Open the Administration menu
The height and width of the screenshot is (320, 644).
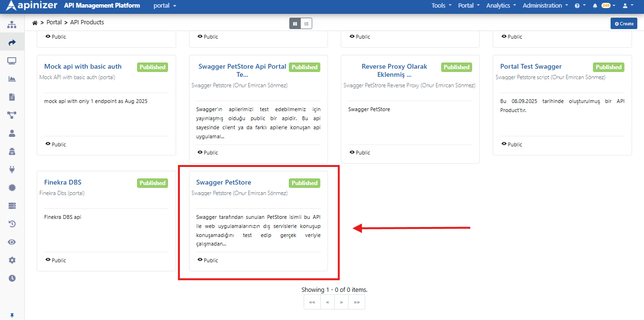(545, 6)
